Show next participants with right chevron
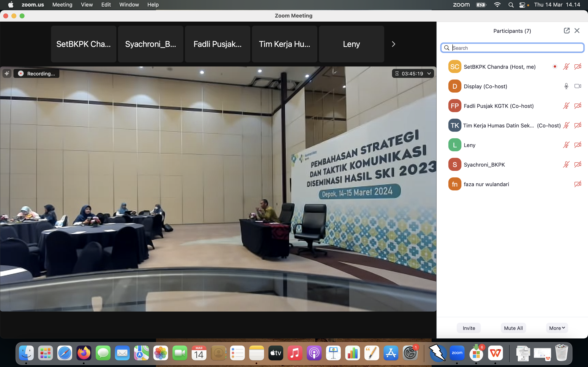 393,44
